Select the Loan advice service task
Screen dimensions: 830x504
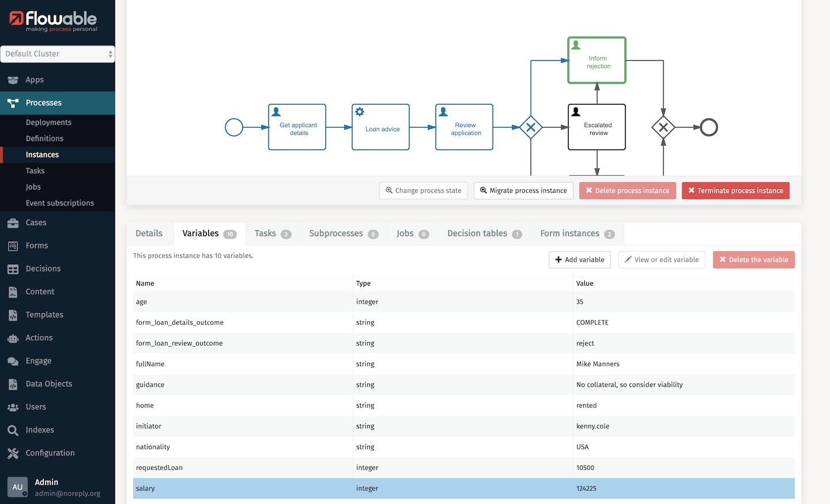click(380, 127)
